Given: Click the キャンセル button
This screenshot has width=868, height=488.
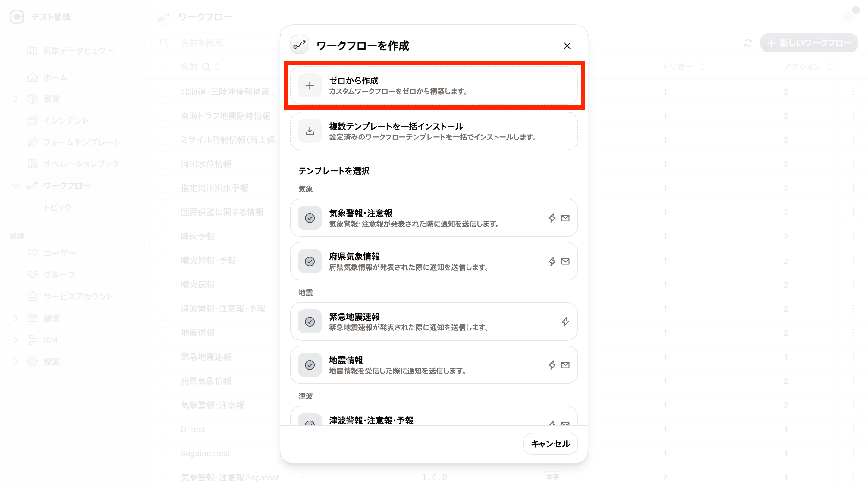Looking at the screenshot, I should tap(550, 443).
